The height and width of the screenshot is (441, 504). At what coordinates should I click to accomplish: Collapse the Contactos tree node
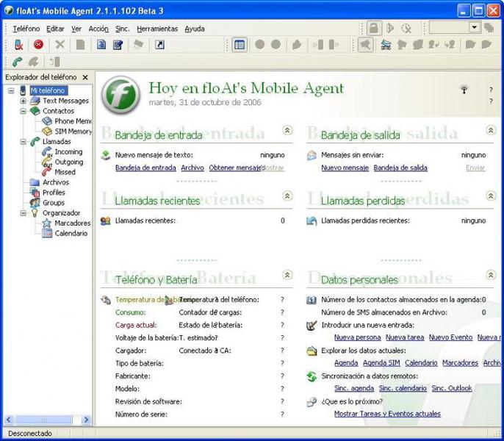tap(24, 111)
